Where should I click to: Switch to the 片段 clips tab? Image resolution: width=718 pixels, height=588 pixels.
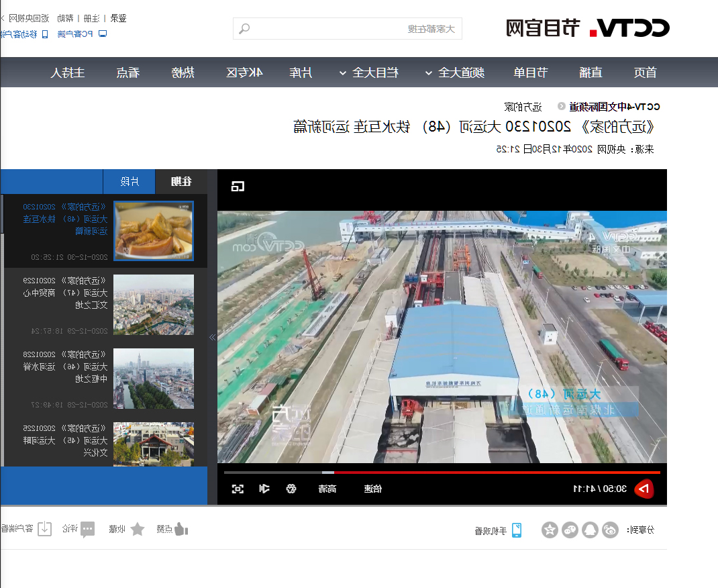128,181
